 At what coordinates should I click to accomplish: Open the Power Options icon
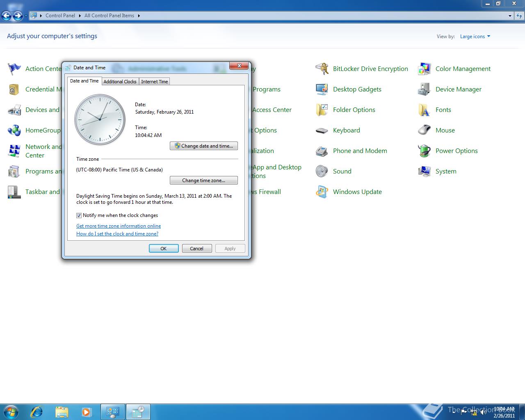pyautogui.click(x=425, y=151)
